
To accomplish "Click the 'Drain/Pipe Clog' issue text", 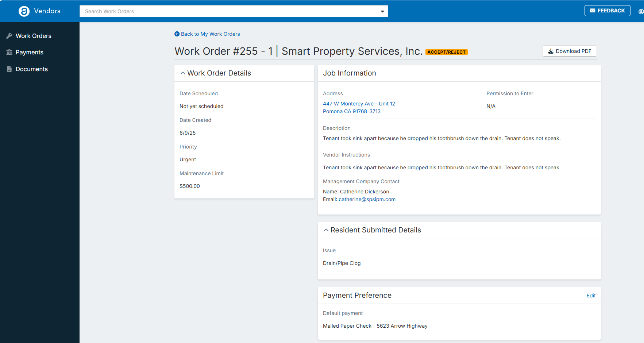I will 342,263.
